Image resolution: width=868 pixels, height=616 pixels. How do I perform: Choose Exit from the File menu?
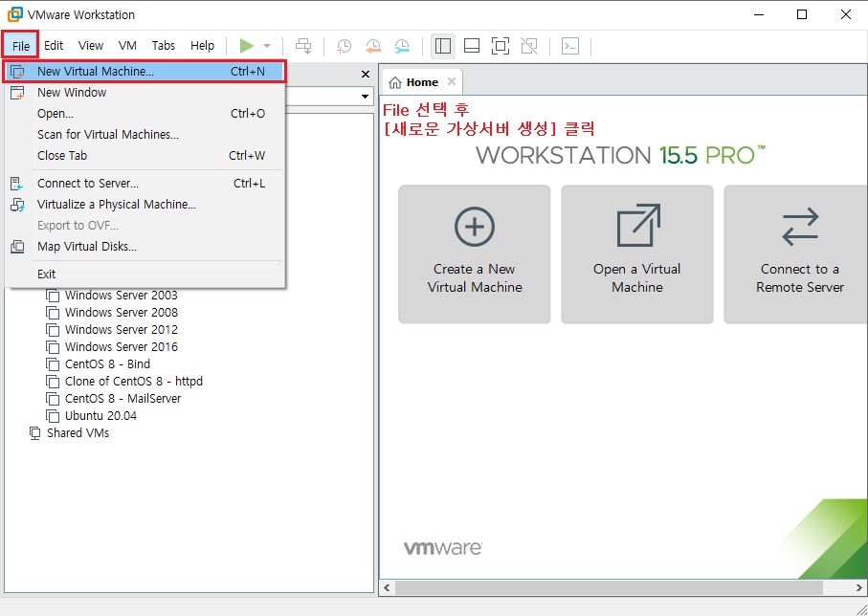[145, 274]
